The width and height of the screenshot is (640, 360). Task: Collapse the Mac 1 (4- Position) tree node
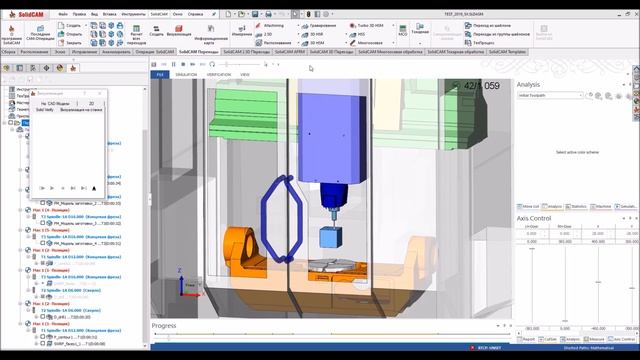20,210
